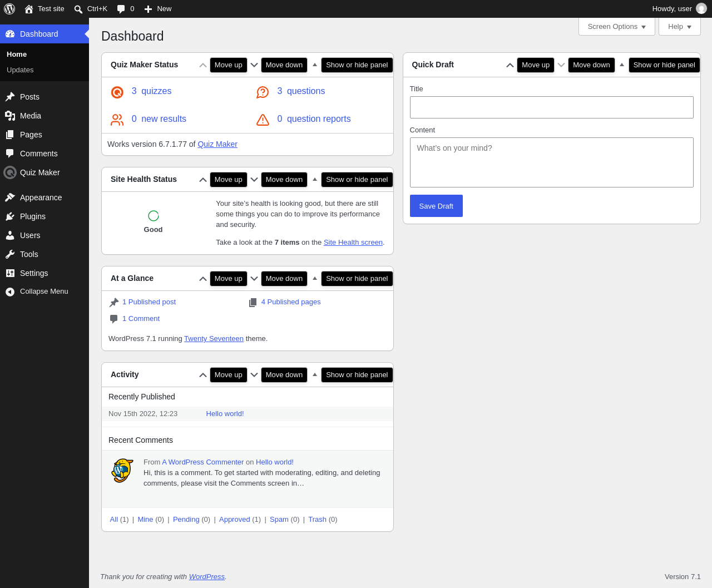Screen dimensions: 712x588
Task: Click the question reports warning icon
Action: tap(263, 120)
